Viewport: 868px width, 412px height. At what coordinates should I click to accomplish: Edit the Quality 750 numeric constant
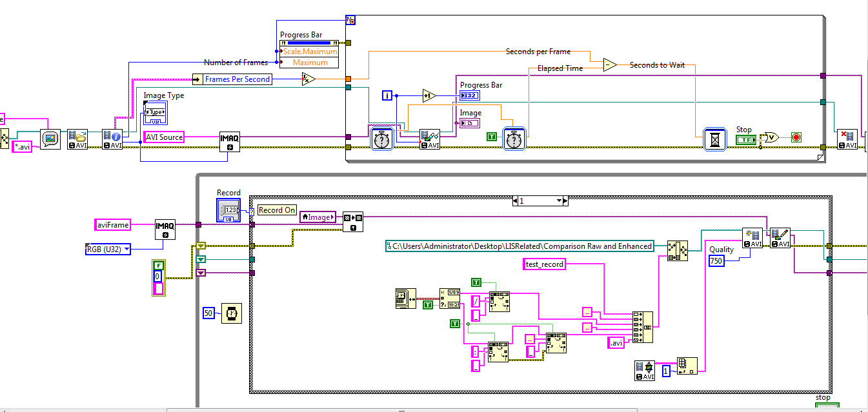[716, 261]
